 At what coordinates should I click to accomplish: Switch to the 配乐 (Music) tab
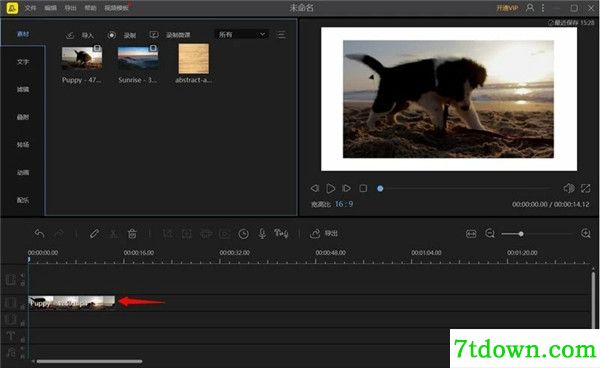23,200
